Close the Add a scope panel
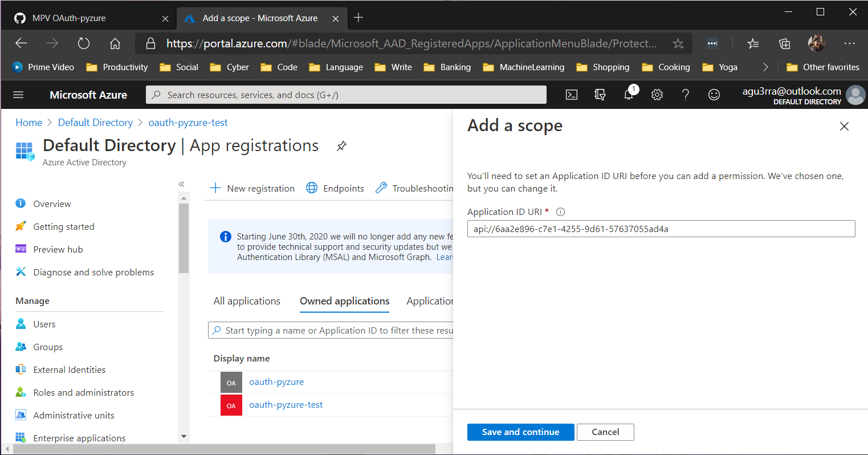This screenshot has width=868, height=455. 844,127
